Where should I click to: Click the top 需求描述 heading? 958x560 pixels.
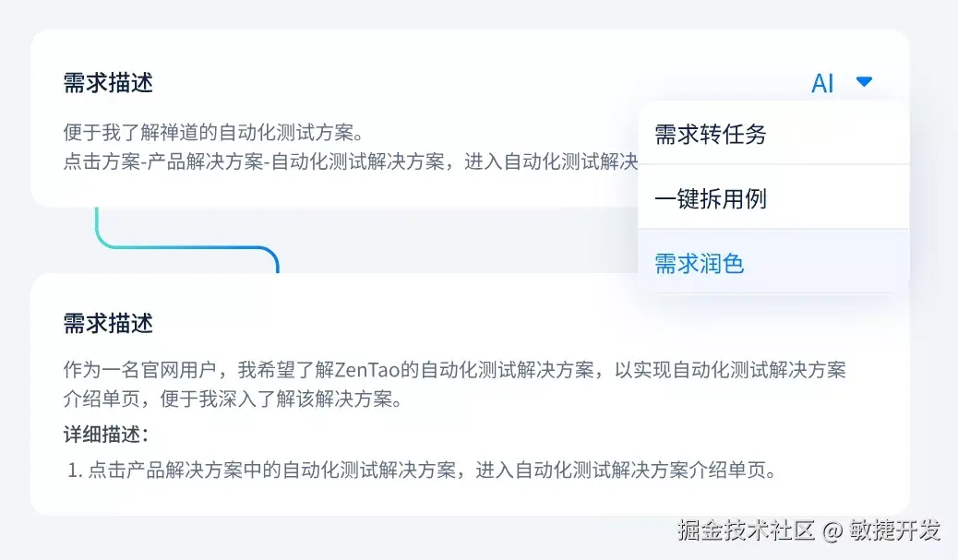click(x=107, y=82)
